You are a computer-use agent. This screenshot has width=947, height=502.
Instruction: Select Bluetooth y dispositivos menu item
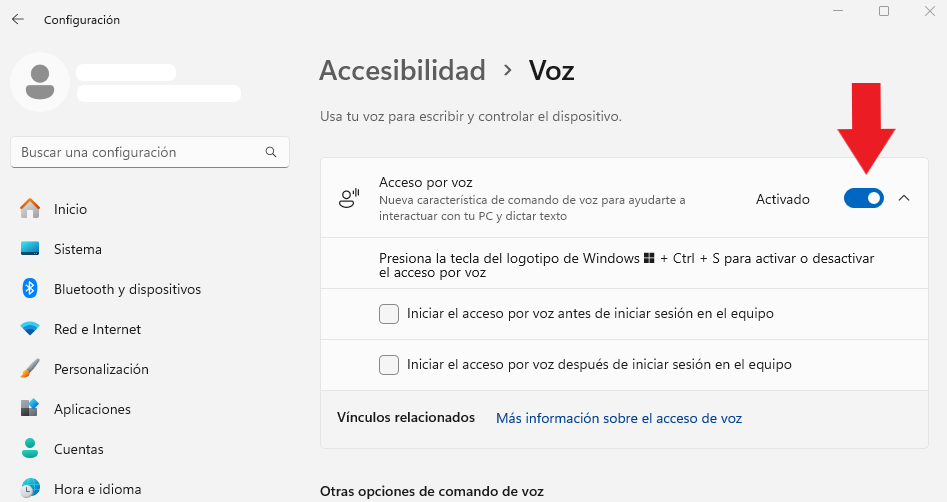(x=111, y=289)
